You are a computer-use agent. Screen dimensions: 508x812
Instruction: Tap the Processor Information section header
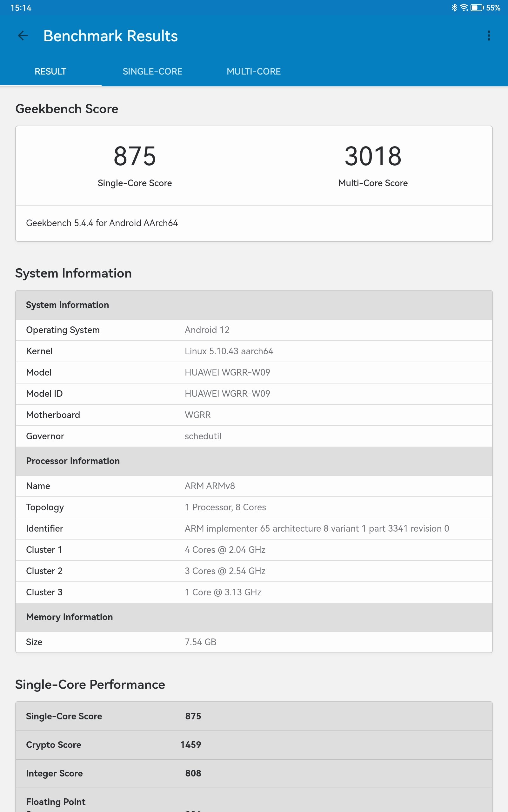pyautogui.click(x=254, y=461)
